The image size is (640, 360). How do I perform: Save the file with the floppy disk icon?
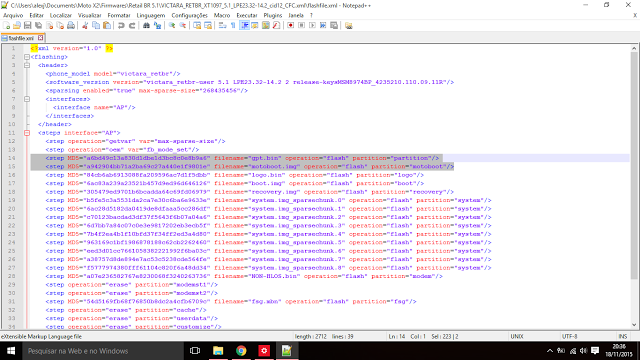coord(27,26)
